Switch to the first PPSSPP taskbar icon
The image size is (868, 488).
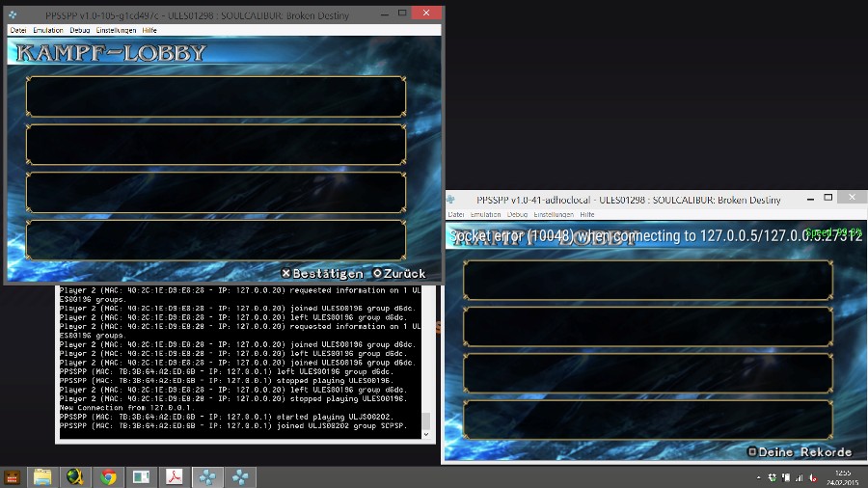point(205,476)
